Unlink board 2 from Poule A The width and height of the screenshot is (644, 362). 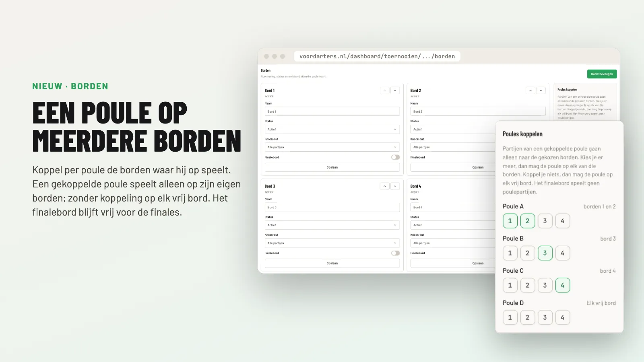click(x=528, y=221)
